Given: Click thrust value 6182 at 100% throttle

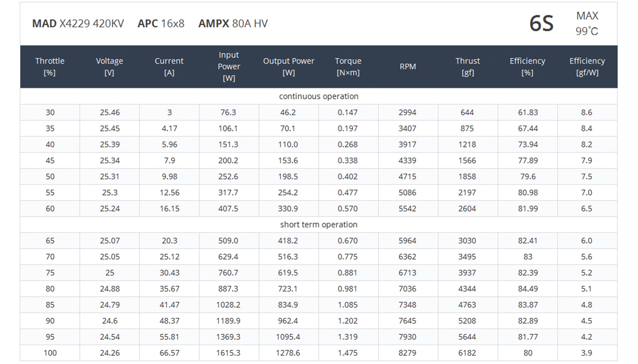Looking at the screenshot, I should (x=467, y=353).
